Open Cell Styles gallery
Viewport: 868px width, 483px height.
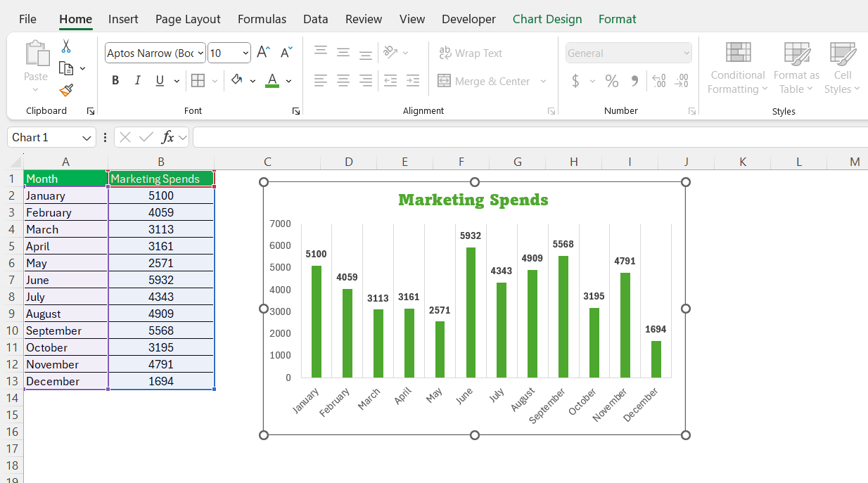842,68
